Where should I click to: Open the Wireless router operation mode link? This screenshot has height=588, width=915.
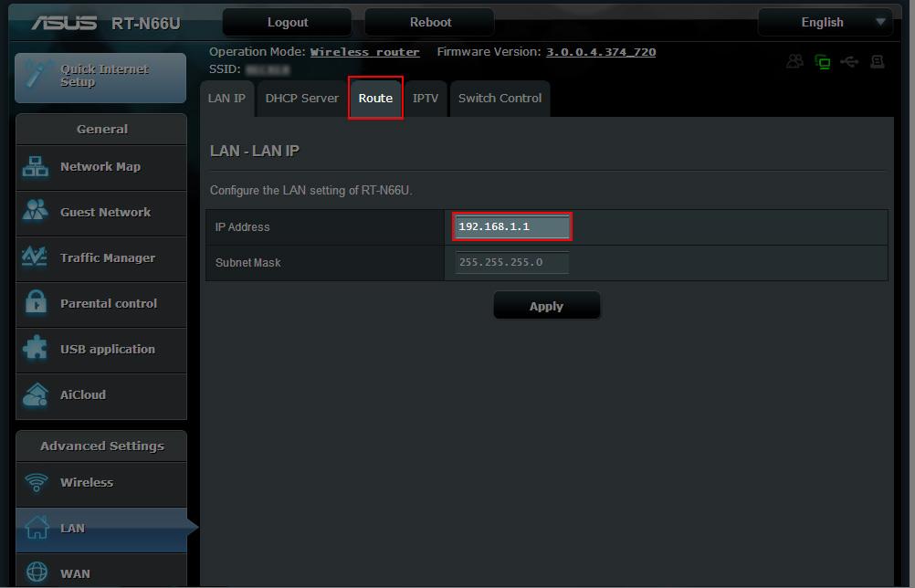click(364, 52)
